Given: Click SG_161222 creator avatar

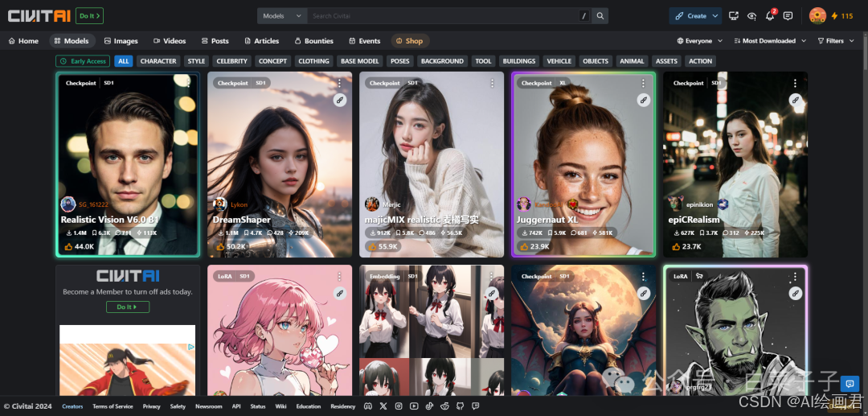Looking at the screenshot, I should [68, 204].
